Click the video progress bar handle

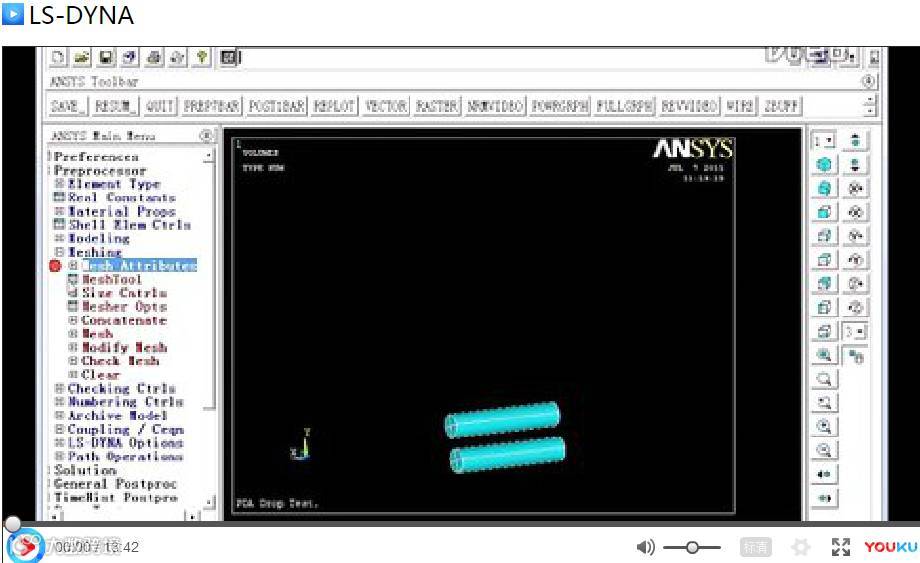pyautogui.click(x=13, y=523)
